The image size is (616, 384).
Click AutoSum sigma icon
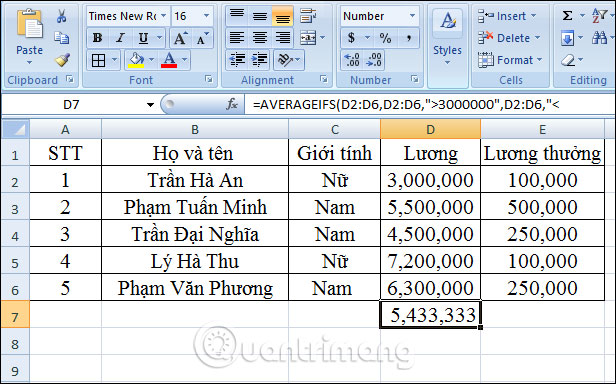[x=567, y=16]
